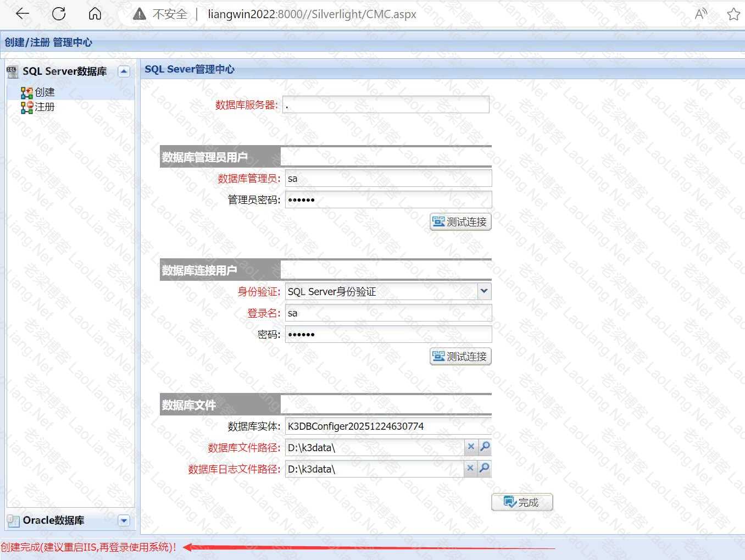Screen dimensions: 745x560
Task: Collapse the SQL Server数据库 panel
Action: 124,71
